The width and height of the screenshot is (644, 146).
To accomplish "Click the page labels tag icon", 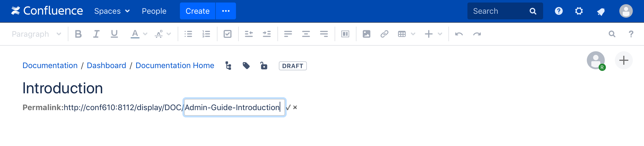I will [x=246, y=66].
